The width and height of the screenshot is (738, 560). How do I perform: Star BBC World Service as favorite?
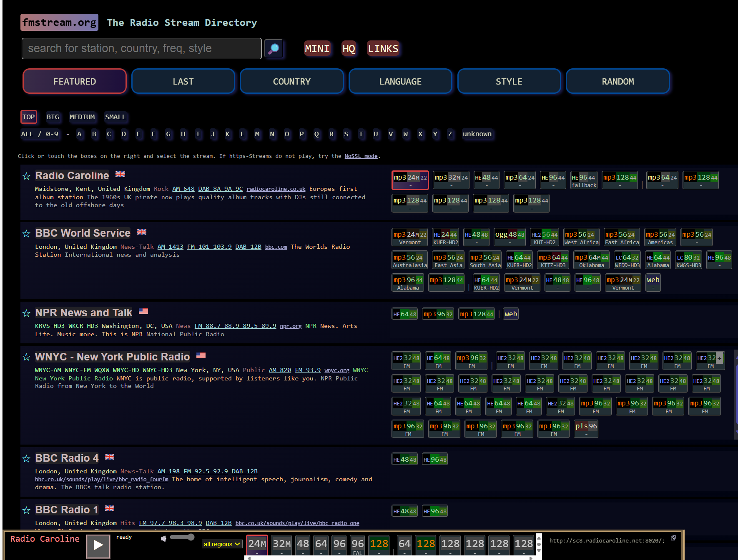[26, 234]
